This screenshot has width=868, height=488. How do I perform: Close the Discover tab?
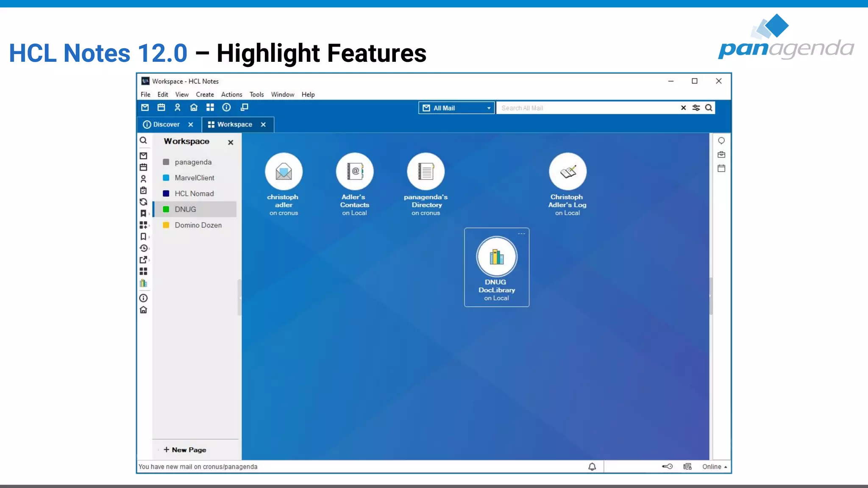191,125
